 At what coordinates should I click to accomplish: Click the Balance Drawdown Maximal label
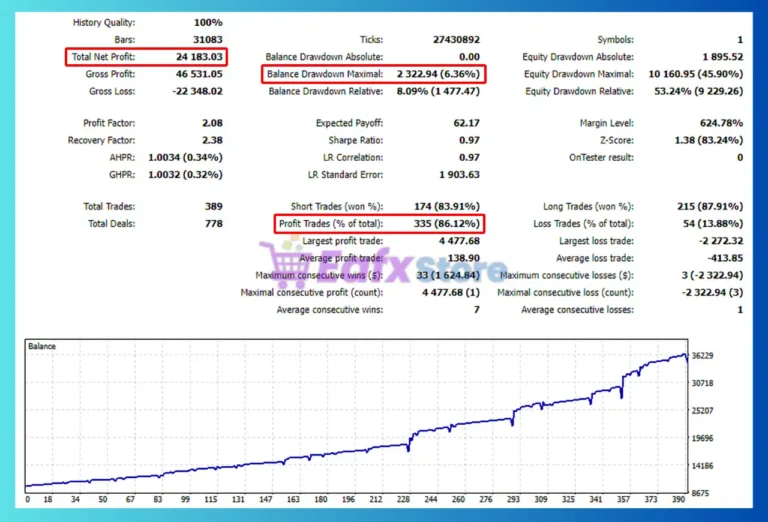[325, 74]
